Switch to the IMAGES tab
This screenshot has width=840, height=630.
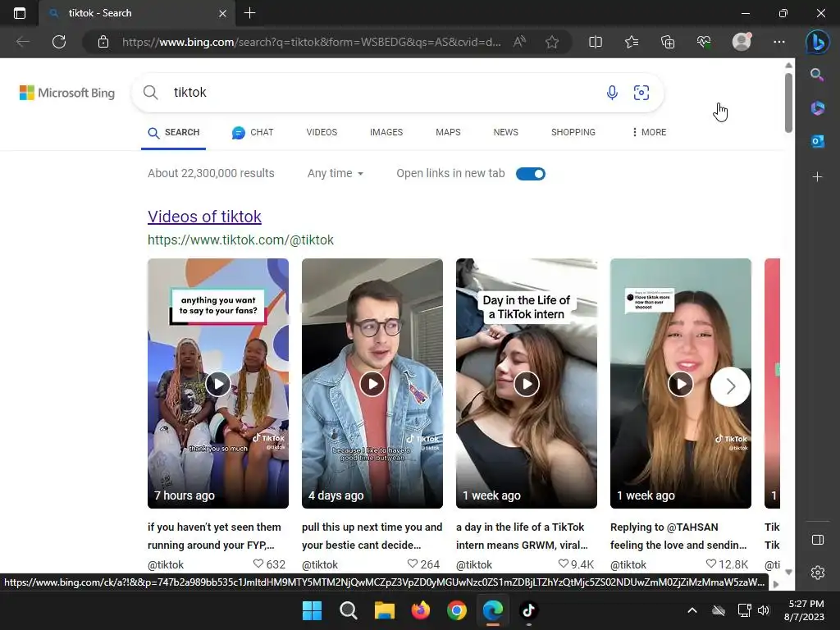click(x=386, y=132)
